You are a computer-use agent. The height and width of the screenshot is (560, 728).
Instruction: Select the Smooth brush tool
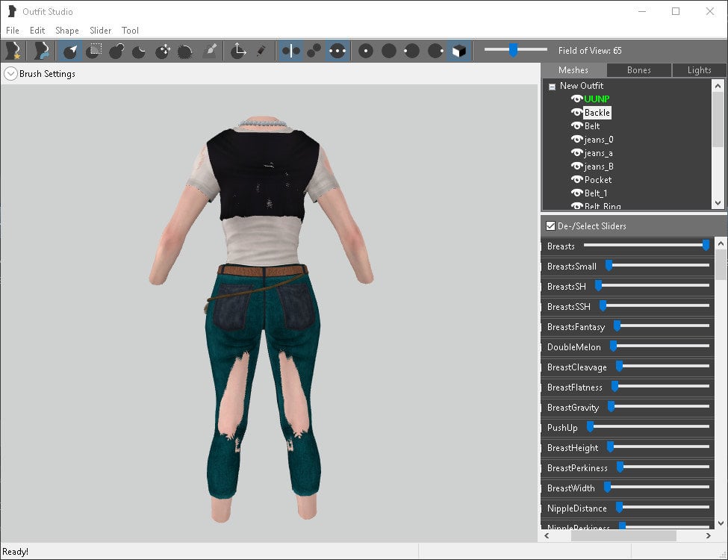185,51
